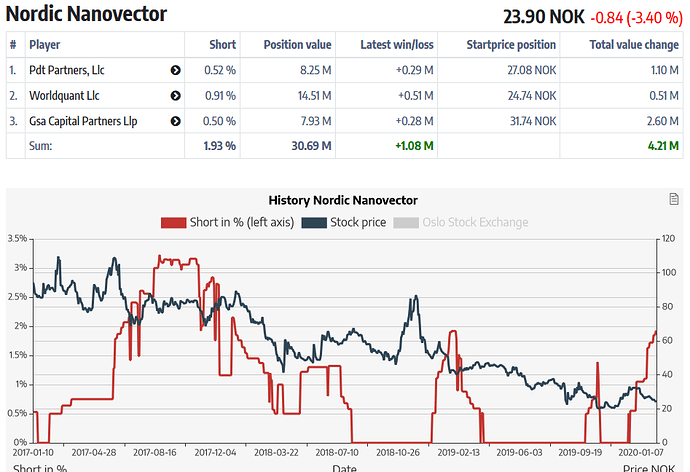Click the 3.5% left axis label
The height and width of the screenshot is (472, 690).
17,239
